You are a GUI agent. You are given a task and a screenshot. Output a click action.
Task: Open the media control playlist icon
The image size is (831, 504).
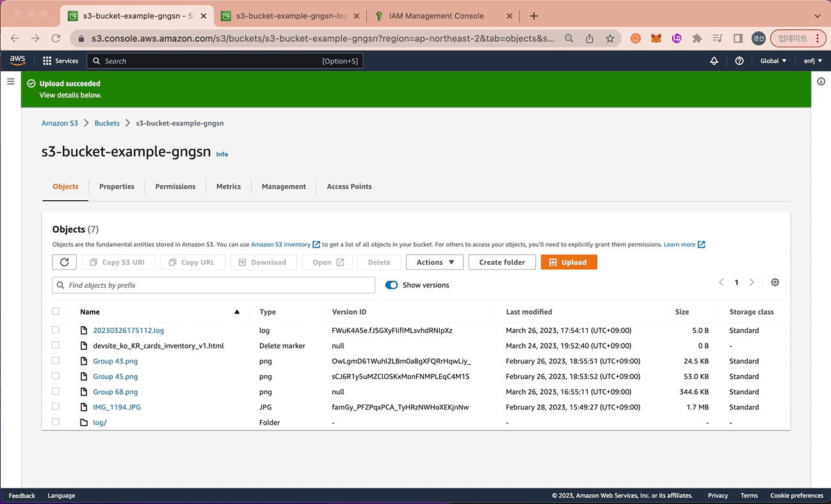[718, 38]
